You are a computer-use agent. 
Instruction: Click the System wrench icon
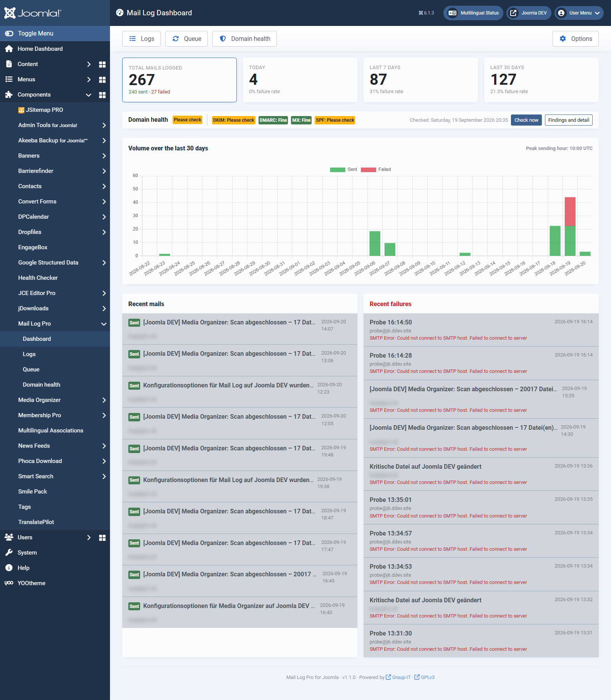point(9,553)
